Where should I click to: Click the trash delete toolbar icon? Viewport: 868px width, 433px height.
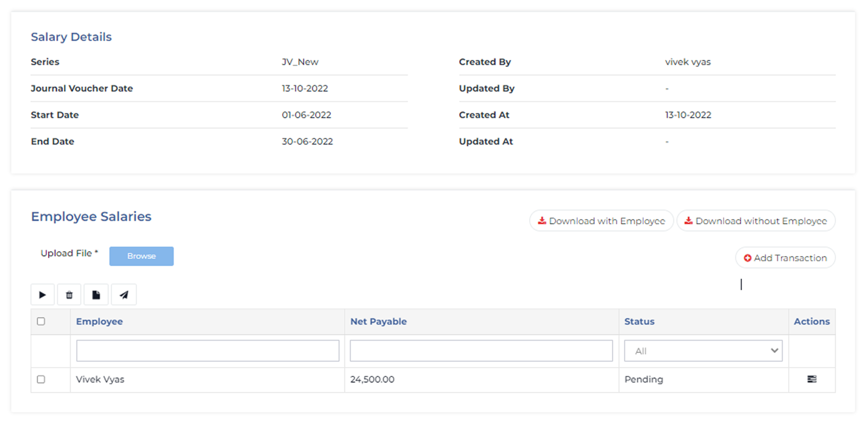[69, 295]
